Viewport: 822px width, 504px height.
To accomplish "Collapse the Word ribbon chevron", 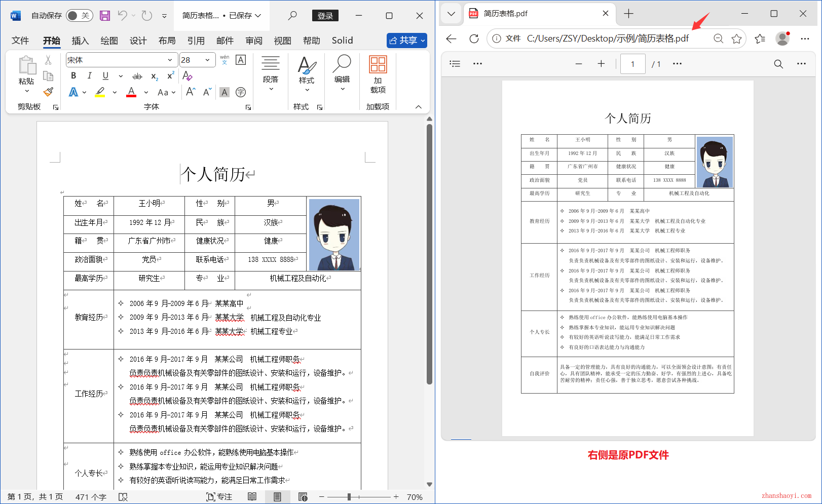I will (x=419, y=107).
